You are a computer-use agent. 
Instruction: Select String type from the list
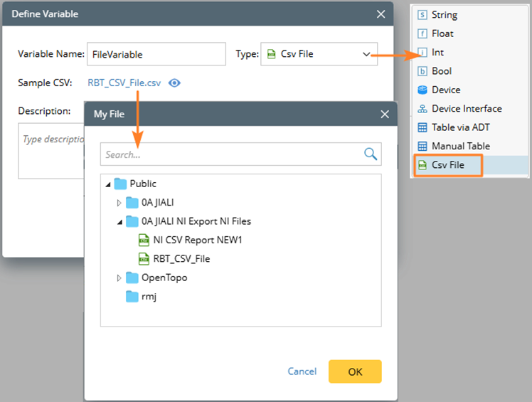[x=444, y=15]
